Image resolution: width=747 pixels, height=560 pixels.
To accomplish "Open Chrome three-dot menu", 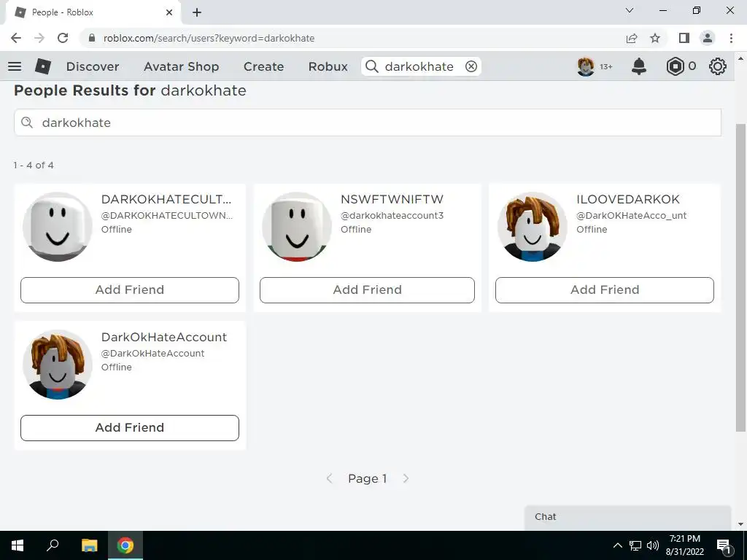I will (x=731, y=38).
